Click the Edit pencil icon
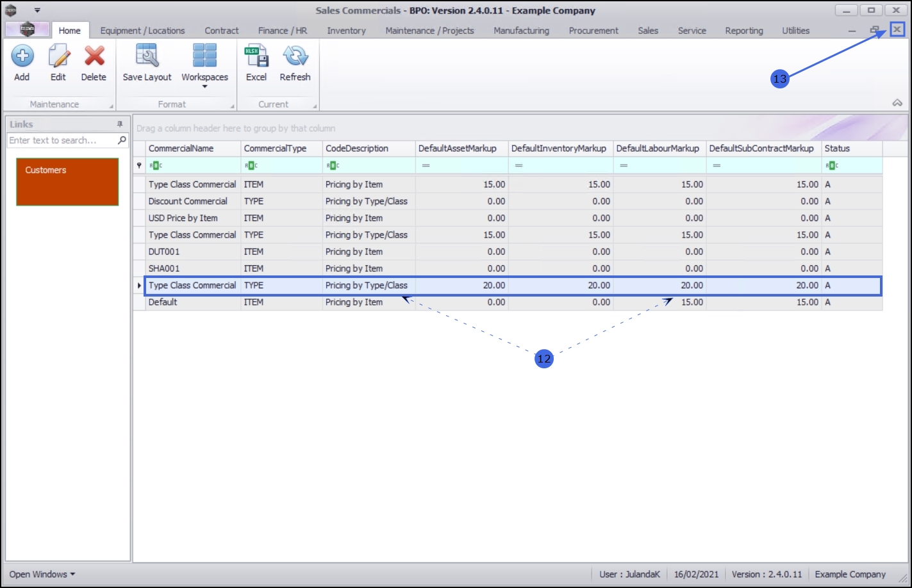 [58, 57]
